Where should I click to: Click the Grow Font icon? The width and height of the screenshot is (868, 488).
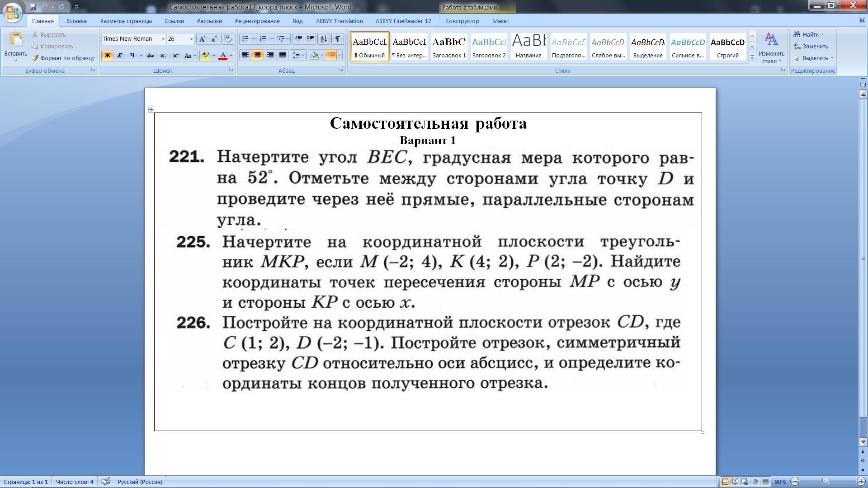click(x=202, y=39)
